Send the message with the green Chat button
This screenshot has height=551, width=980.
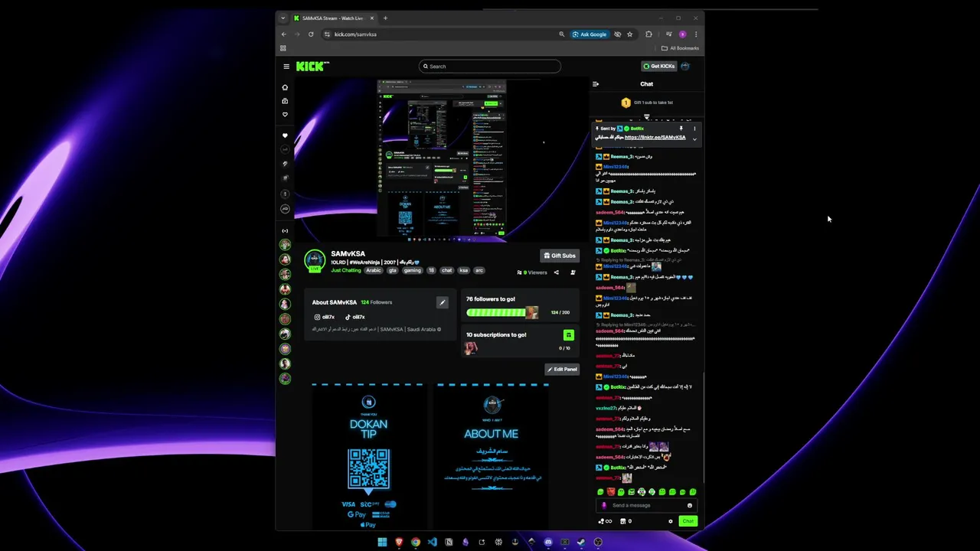pos(688,521)
